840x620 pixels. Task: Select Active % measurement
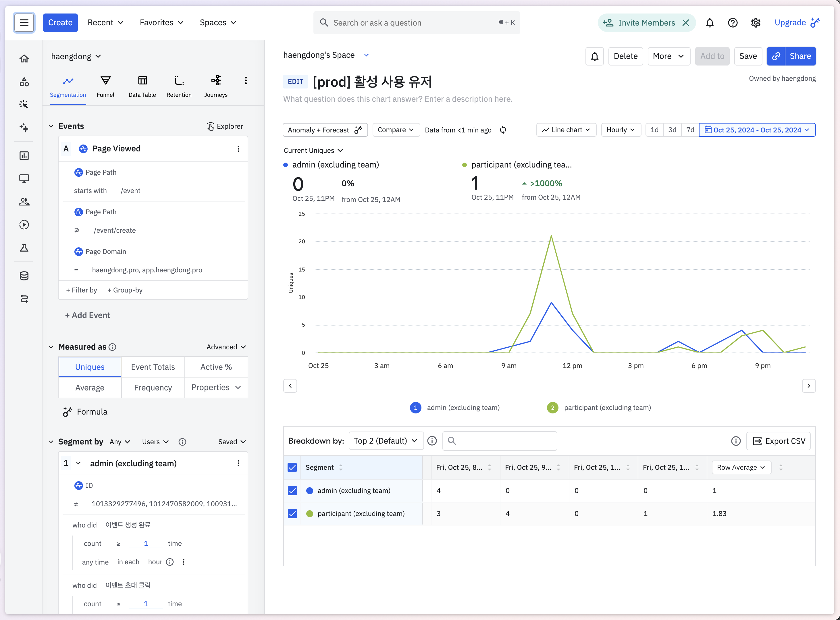point(216,367)
